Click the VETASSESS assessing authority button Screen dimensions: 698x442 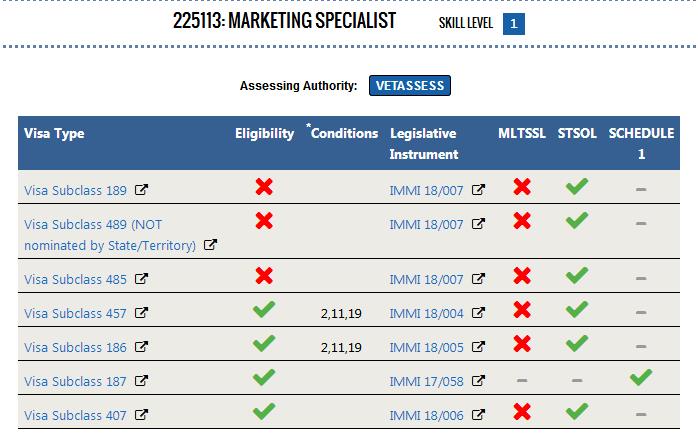[x=410, y=85]
